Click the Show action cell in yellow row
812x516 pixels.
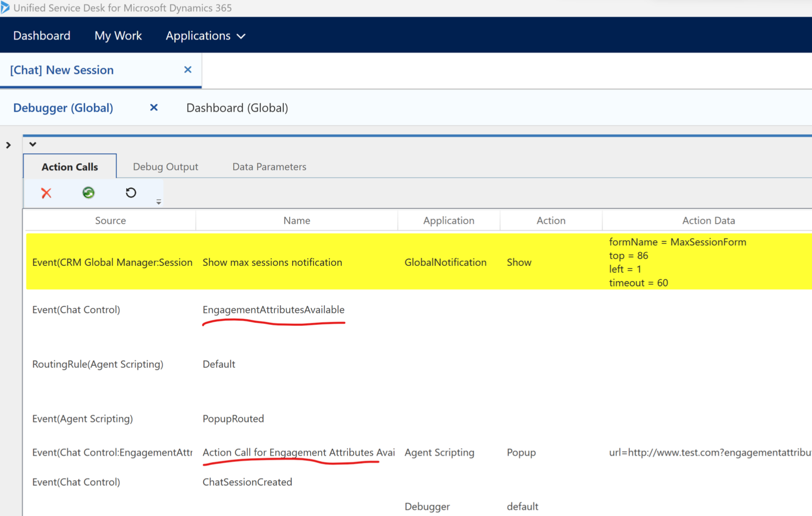pos(519,262)
